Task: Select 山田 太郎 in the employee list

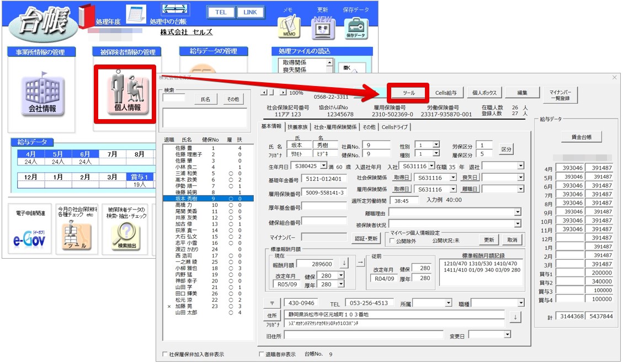Action: [x=209, y=312]
